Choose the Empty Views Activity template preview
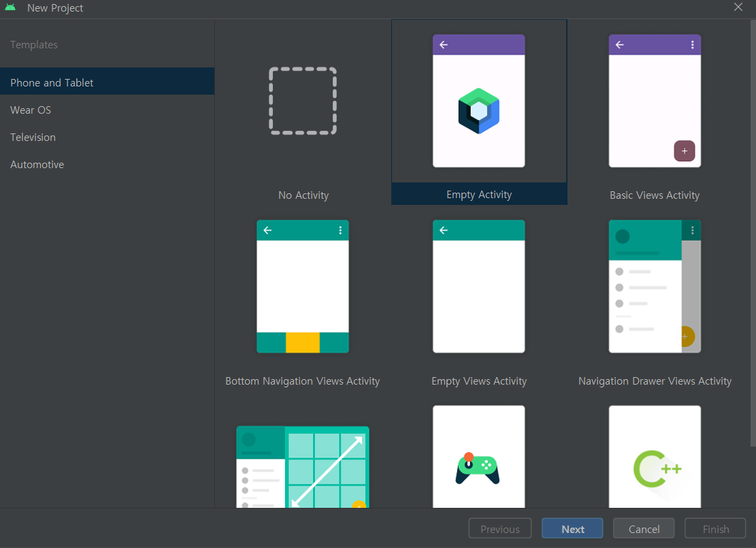The width and height of the screenshot is (756, 548). (479, 287)
